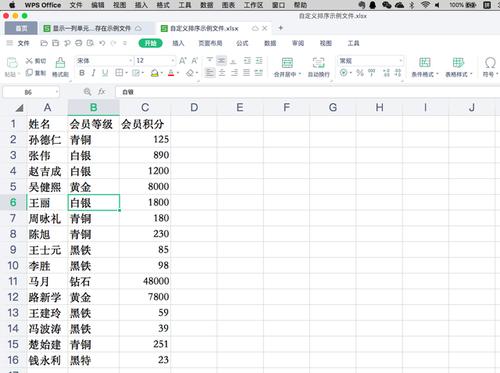The height and width of the screenshot is (373, 500).
Task: Open the font name dropdown
Action: pyautogui.click(x=131, y=61)
